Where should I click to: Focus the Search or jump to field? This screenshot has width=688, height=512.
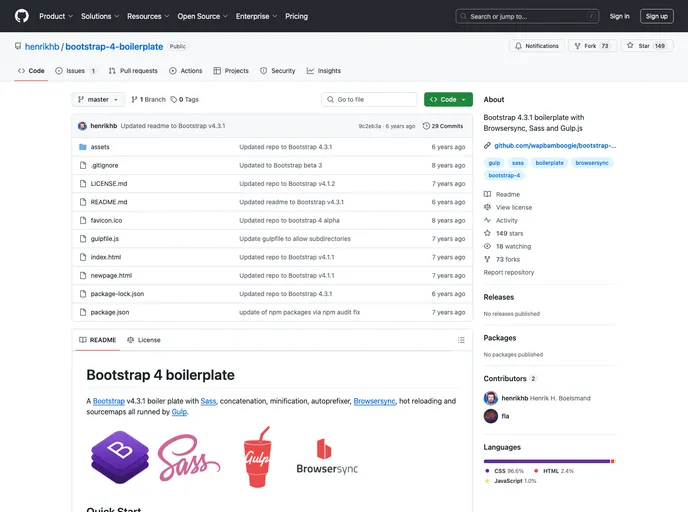pyautogui.click(x=527, y=16)
